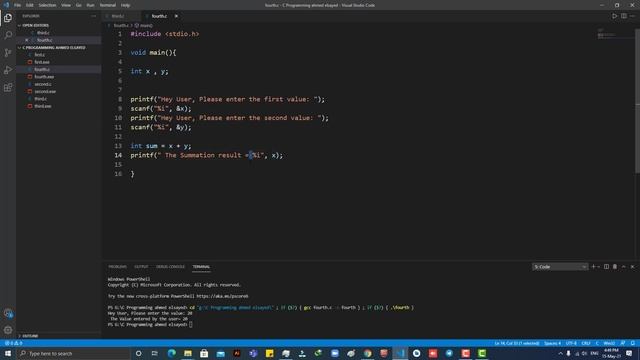
Task: Open the Windows Start menu
Action: click(x=8, y=353)
